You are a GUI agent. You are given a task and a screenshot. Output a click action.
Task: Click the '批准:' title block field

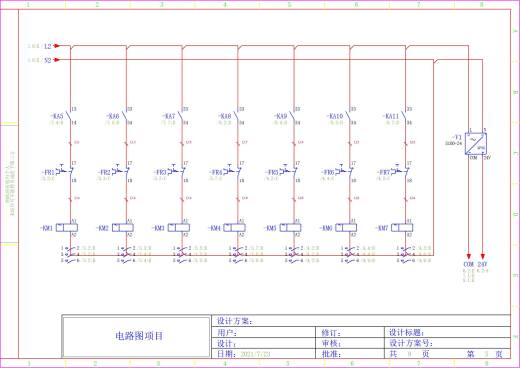(350, 354)
